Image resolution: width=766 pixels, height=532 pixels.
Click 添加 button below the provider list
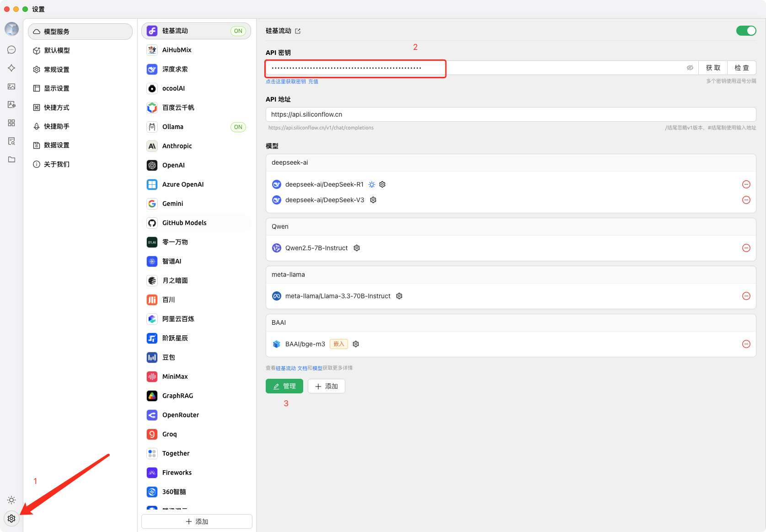click(197, 521)
